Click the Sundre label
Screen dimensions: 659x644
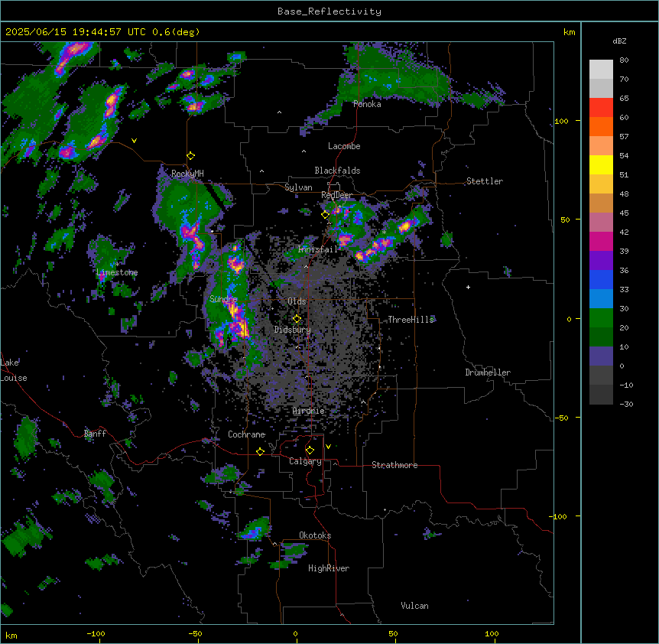[x=223, y=299]
